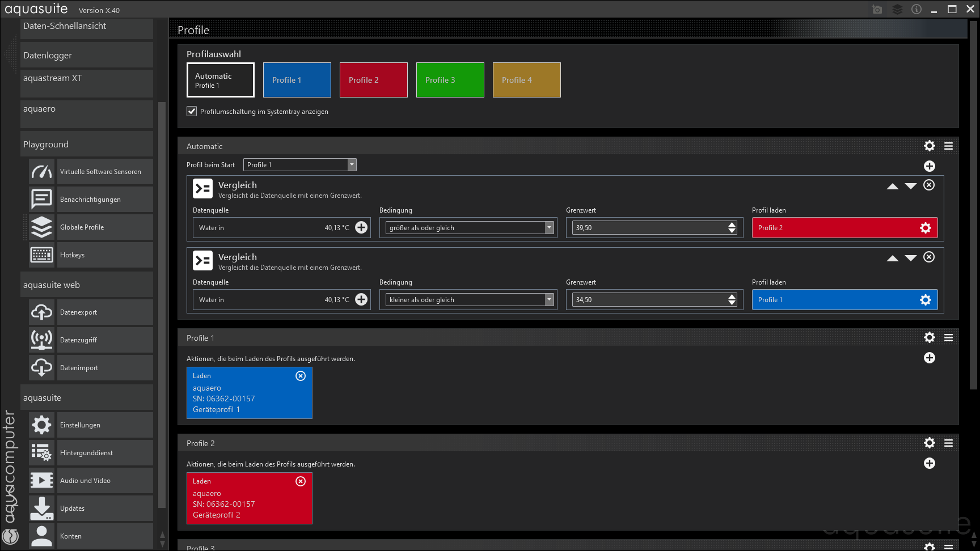Remove the first Vergleich rule
The image size is (980, 551).
point(929,185)
